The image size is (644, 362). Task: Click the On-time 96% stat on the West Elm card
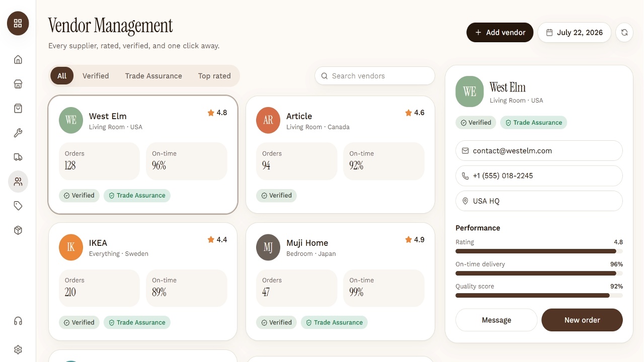point(186,161)
